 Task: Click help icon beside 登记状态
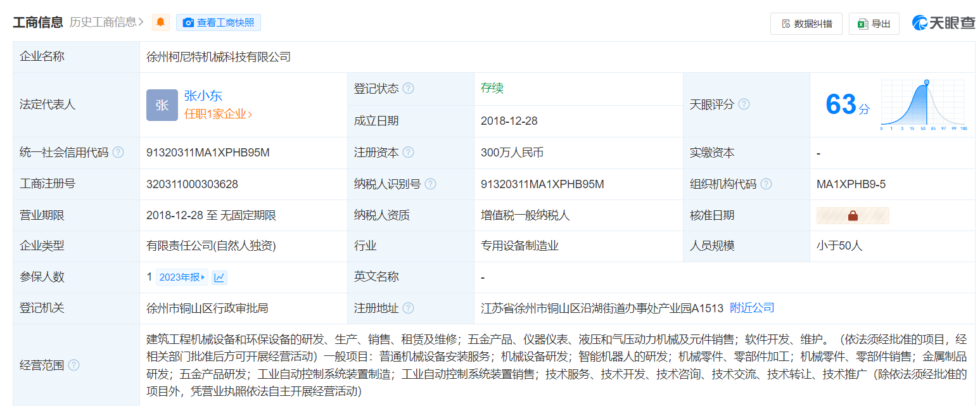408,89
